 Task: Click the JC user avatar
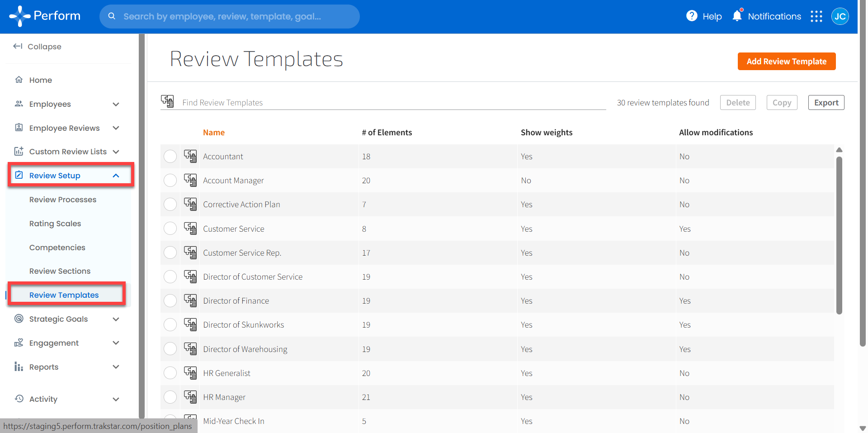(x=840, y=17)
